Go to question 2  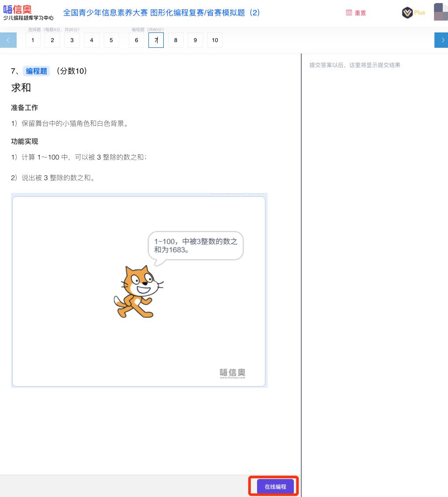pyautogui.click(x=52, y=40)
